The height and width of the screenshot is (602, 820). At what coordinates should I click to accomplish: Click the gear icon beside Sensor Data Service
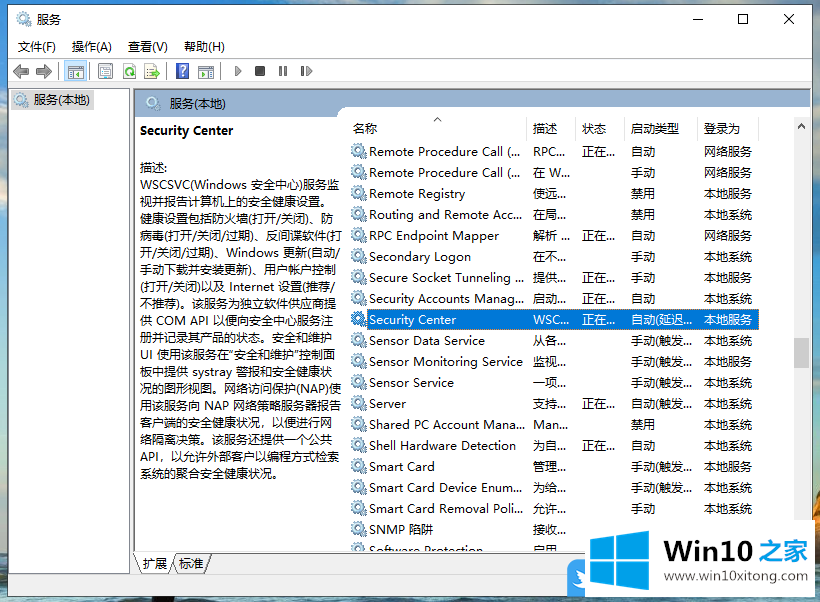coord(358,340)
